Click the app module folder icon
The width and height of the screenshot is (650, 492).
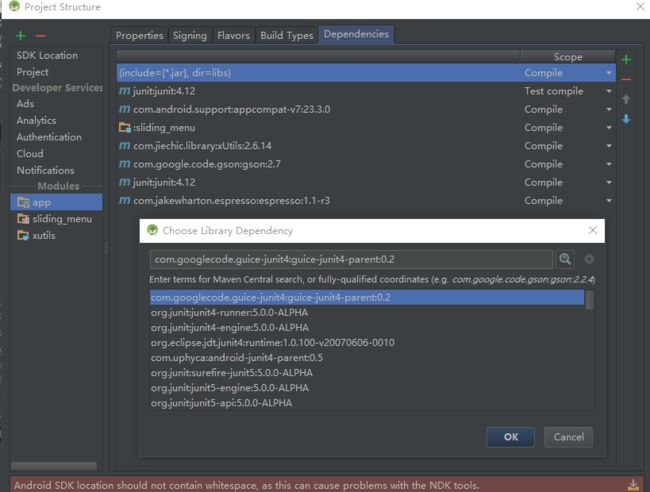tap(23, 202)
